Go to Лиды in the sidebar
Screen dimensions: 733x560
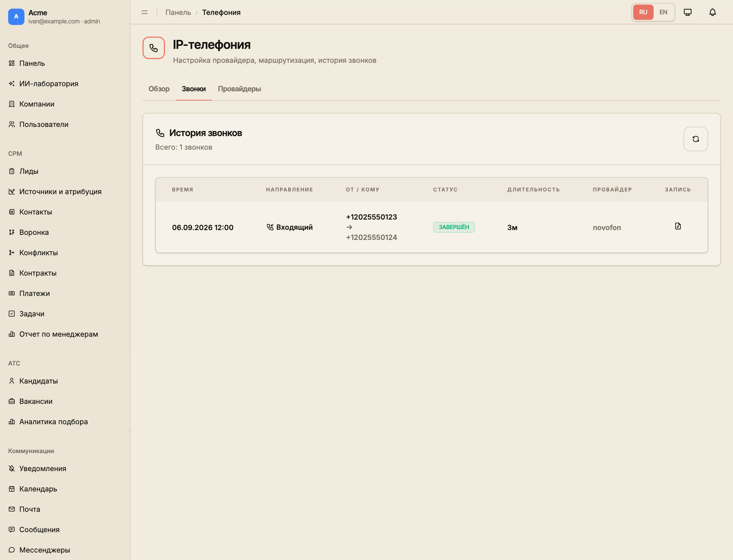(65, 171)
